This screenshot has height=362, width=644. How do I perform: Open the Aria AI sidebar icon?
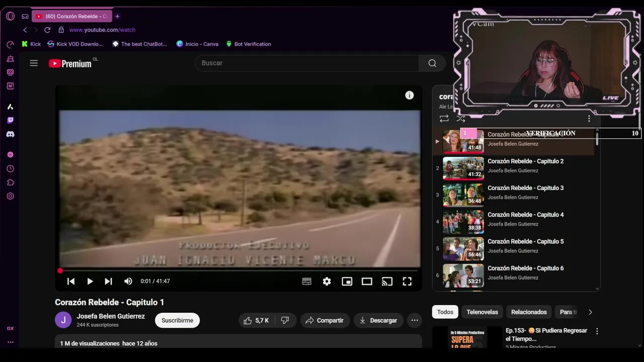tap(10, 107)
